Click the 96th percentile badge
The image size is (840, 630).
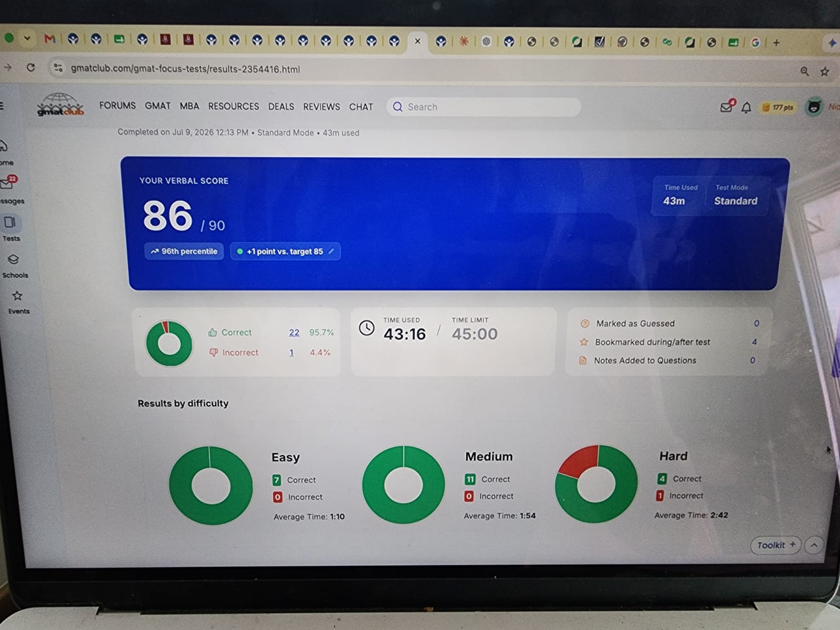184,251
